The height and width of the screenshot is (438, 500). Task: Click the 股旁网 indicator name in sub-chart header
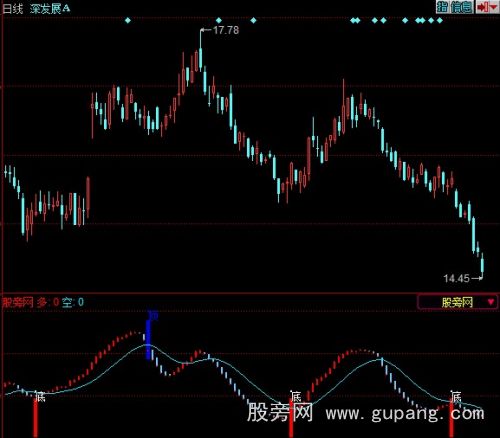(x=18, y=302)
